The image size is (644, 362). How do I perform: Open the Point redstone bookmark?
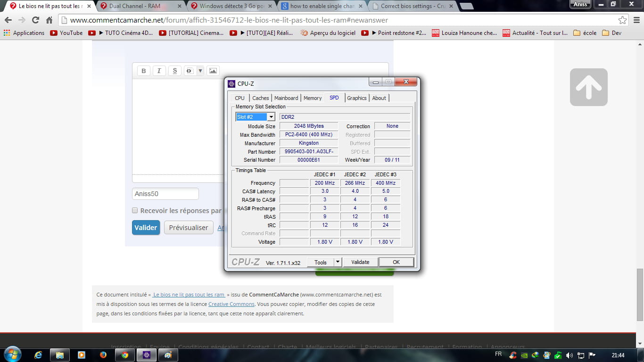pos(394,33)
